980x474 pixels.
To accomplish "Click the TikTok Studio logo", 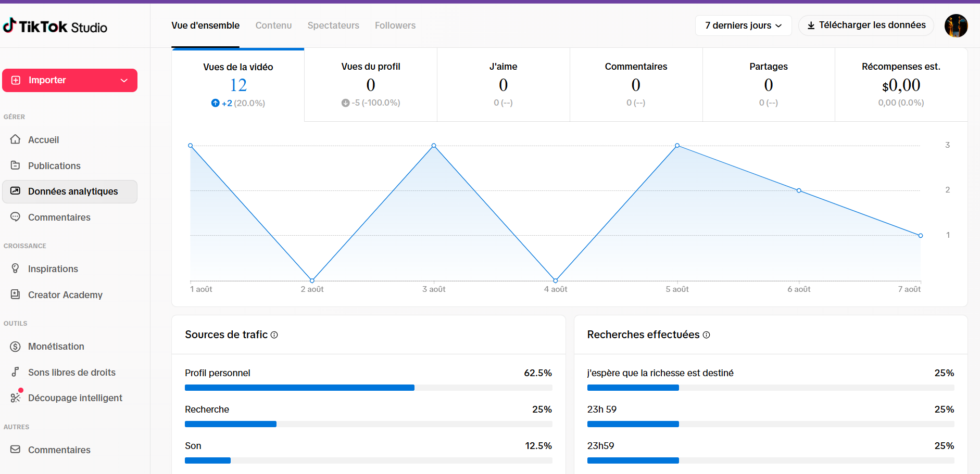I will tap(55, 26).
